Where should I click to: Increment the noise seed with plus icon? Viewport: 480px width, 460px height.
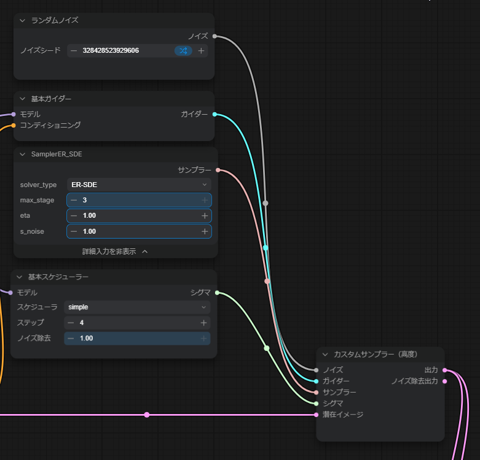201,51
